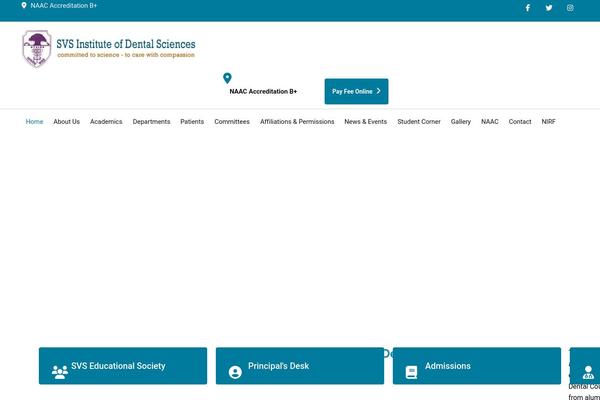Click the book icon on Admissions card
The height and width of the screenshot is (400, 600).
411,372
